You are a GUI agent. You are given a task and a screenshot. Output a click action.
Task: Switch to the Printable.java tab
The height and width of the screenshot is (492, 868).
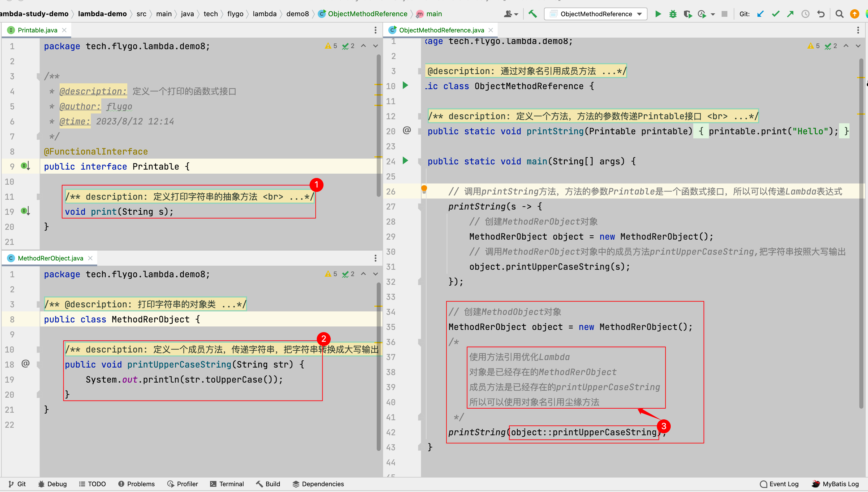coord(38,30)
